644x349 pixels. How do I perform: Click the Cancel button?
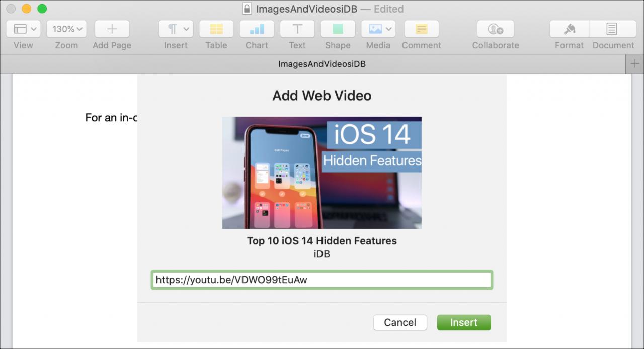(x=400, y=322)
